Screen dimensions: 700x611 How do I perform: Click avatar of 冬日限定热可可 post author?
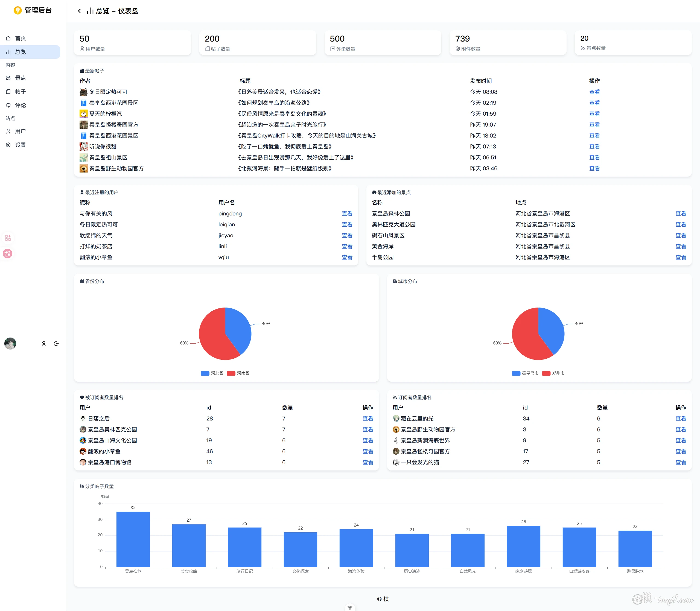(x=83, y=92)
